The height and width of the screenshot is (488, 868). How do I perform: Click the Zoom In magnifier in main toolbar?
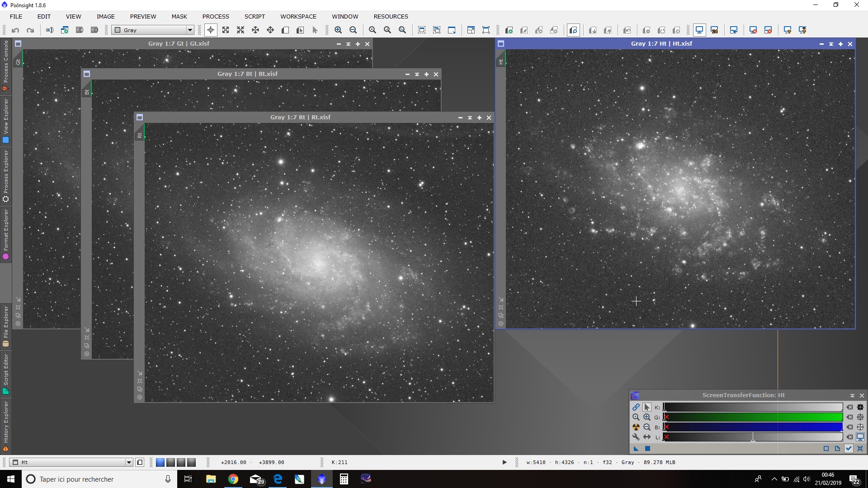(338, 30)
